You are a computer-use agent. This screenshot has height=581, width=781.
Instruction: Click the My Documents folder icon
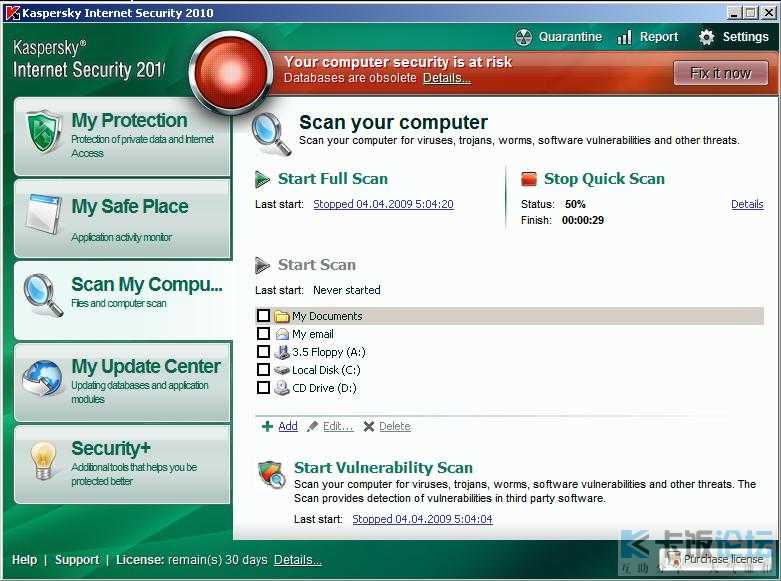coord(282,316)
